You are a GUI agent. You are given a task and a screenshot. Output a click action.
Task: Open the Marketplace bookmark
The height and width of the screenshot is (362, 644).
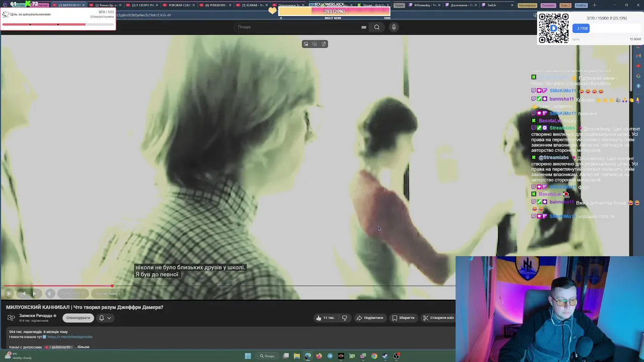tap(527, 5)
